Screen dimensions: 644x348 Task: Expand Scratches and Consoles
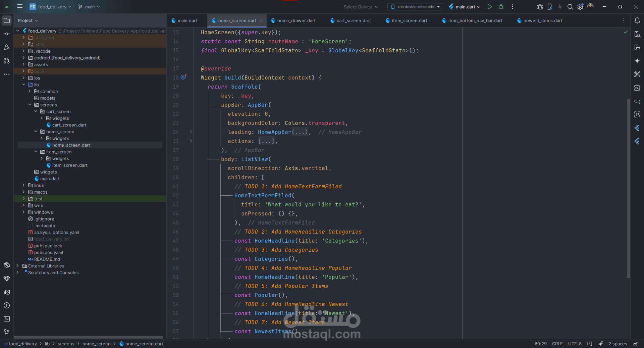click(x=17, y=272)
